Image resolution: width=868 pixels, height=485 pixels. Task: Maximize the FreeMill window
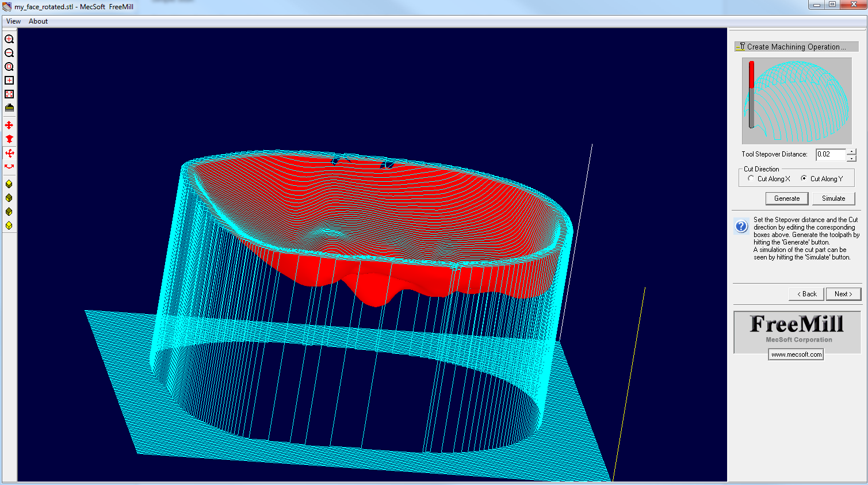click(832, 5)
